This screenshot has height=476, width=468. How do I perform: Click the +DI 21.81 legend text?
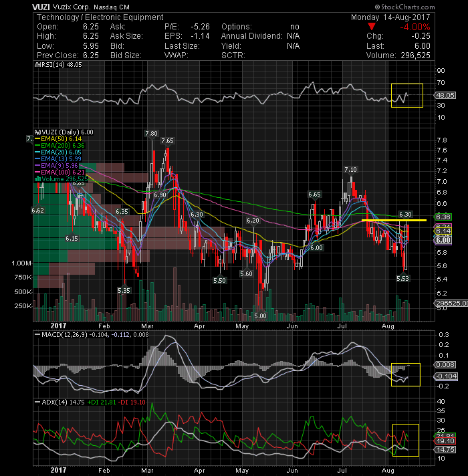pos(102,402)
